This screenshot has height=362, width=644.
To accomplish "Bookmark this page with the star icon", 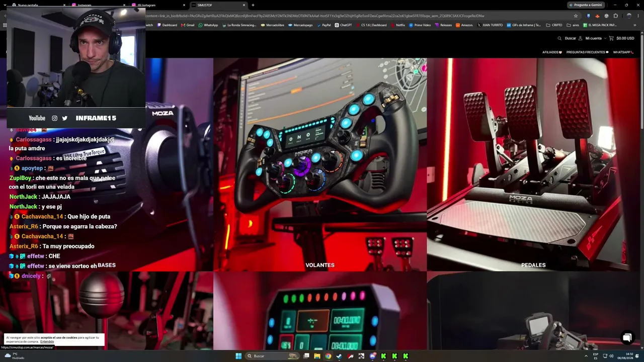I will tap(576, 16).
